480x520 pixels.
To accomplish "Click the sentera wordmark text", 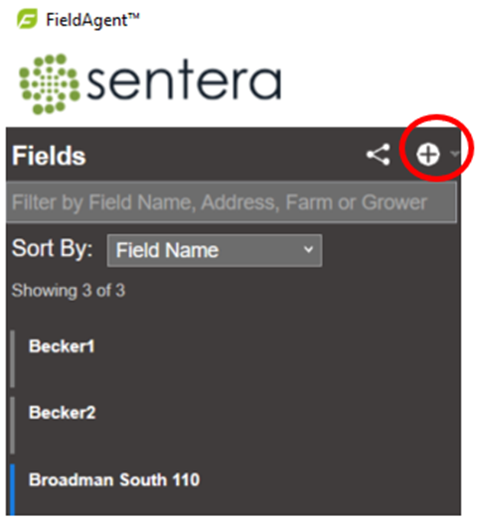I will (184, 82).
